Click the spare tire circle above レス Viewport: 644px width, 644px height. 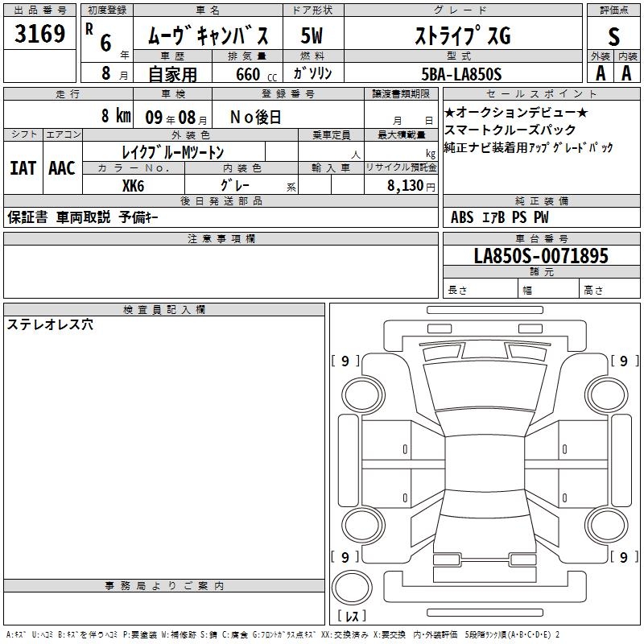352,588
